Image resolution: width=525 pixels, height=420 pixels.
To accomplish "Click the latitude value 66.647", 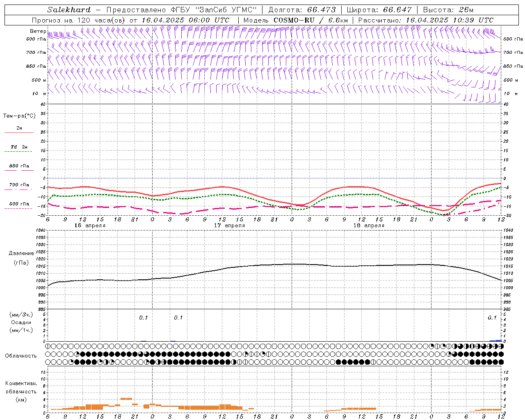I will click(397, 10).
